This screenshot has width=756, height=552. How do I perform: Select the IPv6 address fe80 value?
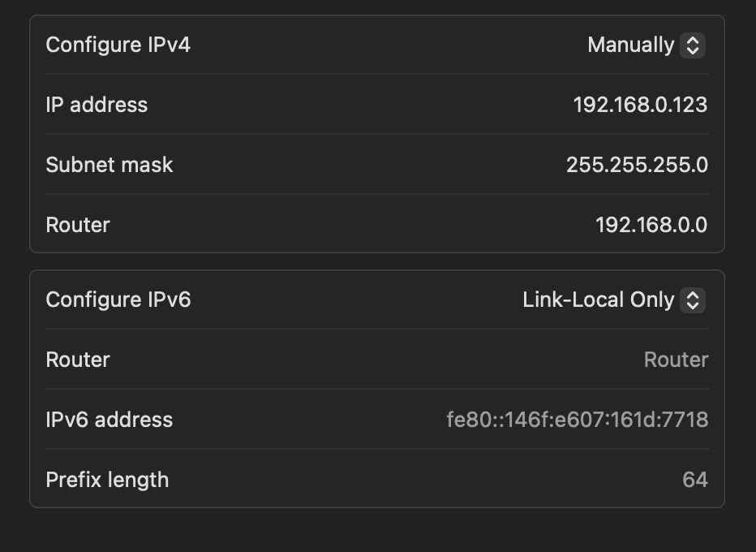coord(577,420)
